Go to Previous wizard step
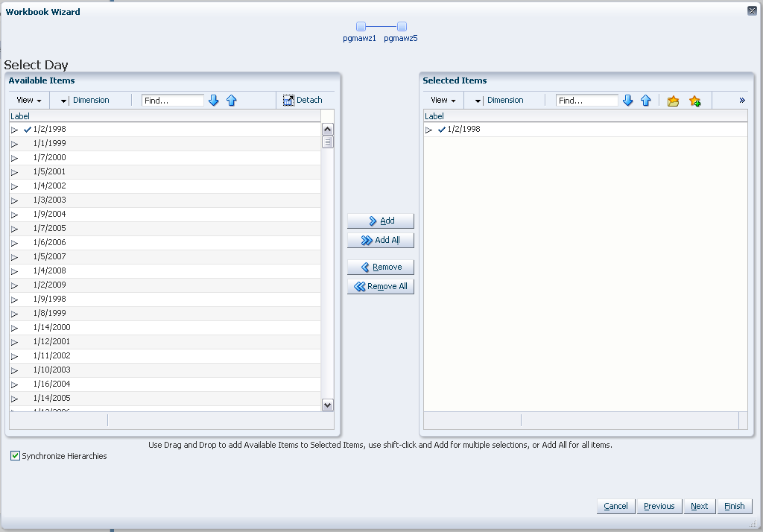763x532 pixels. pos(659,506)
